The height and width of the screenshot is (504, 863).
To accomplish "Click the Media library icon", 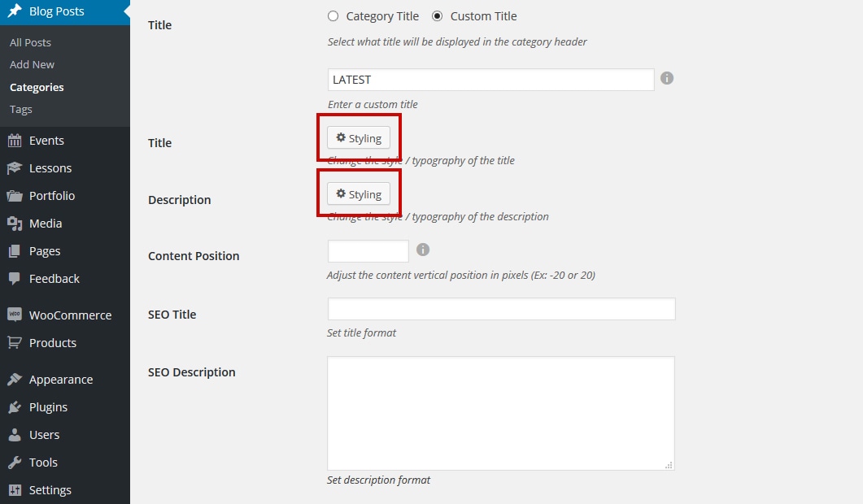I will click(x=15, y=224).
